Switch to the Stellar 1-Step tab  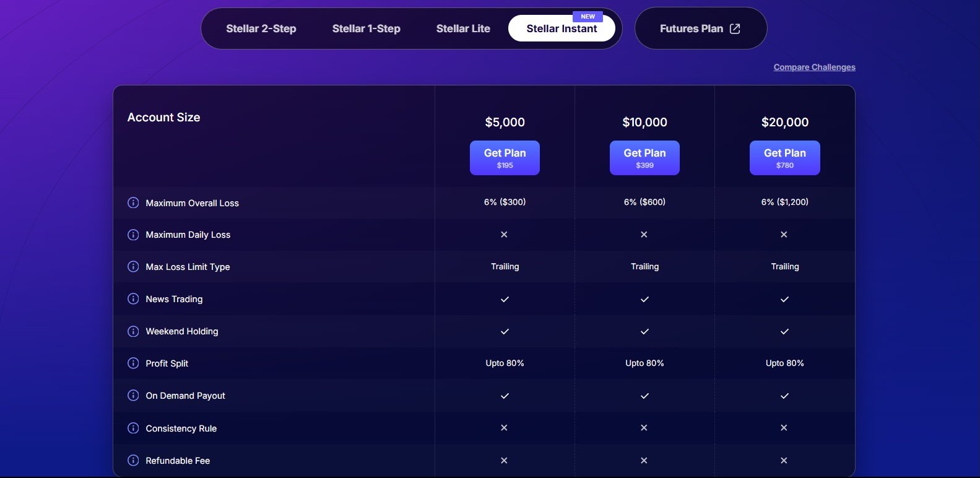(x=366, y=28)
